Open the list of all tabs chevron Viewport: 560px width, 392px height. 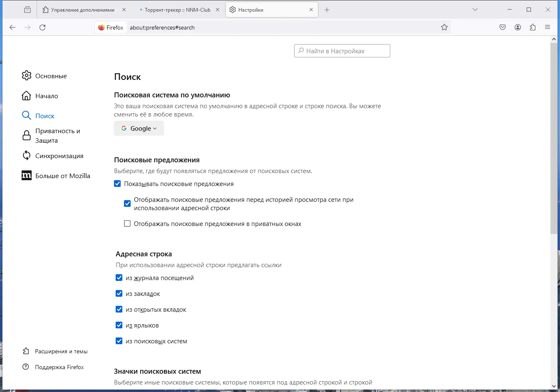(x=475, y=9)
